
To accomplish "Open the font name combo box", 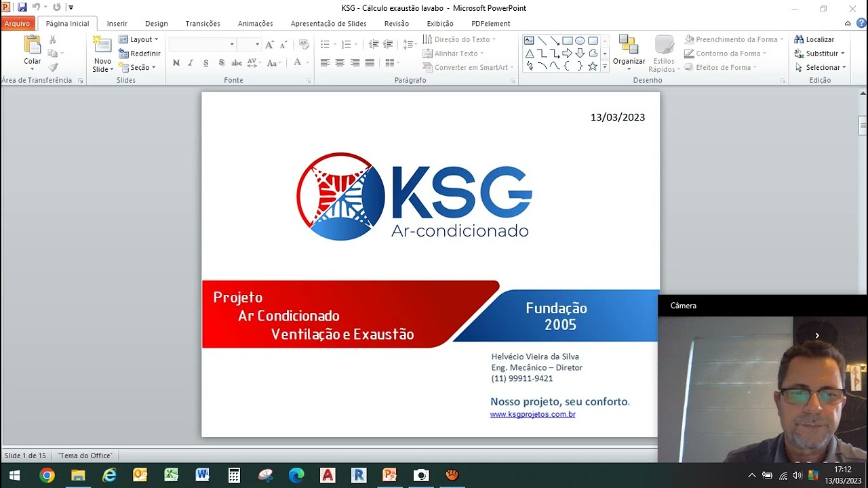I will pyautogui.click(x=202, y=45).
